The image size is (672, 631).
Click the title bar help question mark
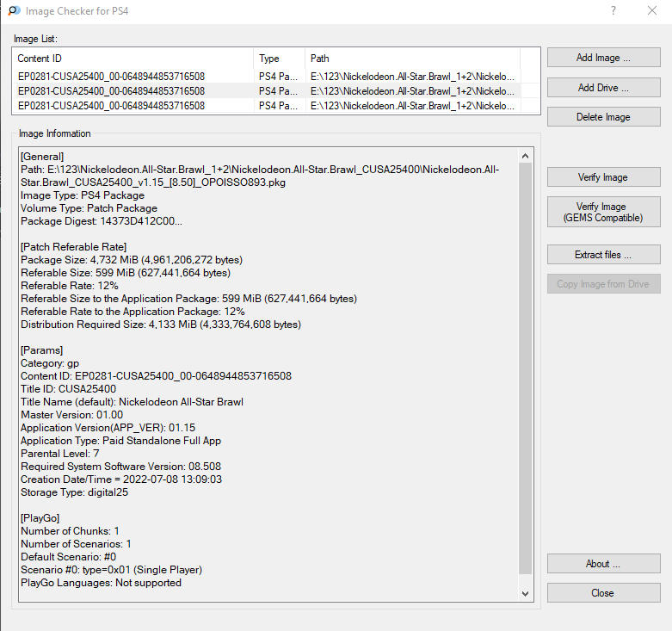(x=613, y=10)
